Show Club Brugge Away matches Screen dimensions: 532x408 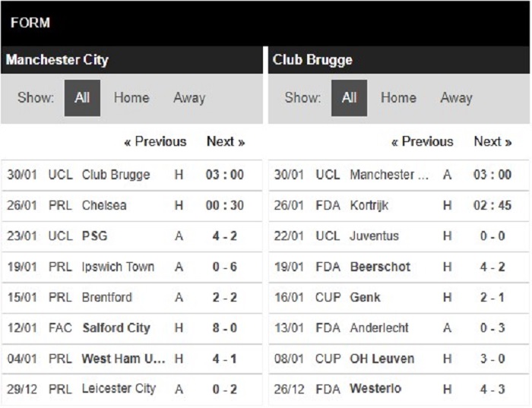pyautogui.click(x=456, y=98)
